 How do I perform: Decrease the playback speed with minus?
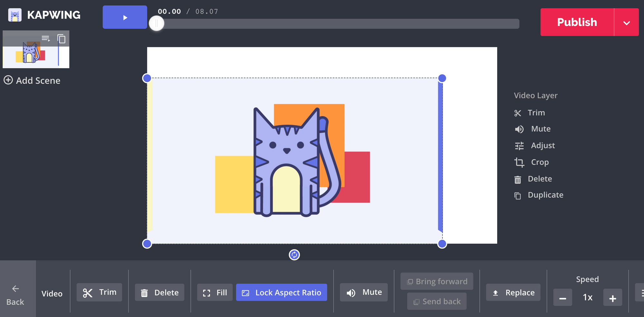563,298
